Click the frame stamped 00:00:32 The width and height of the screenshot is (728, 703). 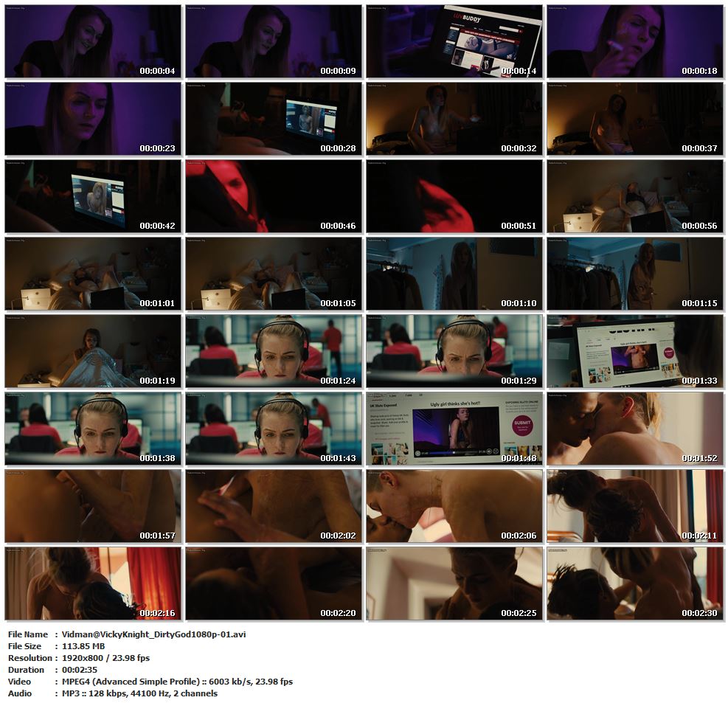tap(454, 119)
